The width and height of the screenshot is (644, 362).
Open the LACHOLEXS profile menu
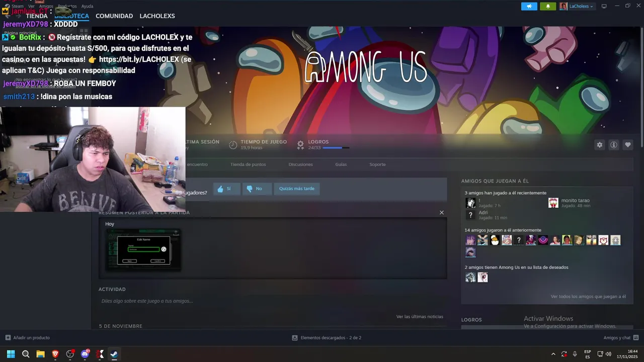[x=157, y=16]
